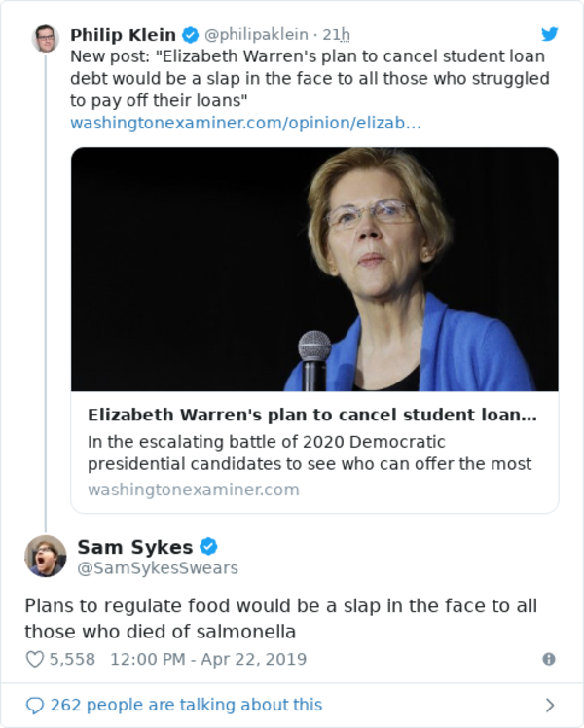Click the 21h quoted tweet timestamp
Viewport: 584px width, 728px height.
[337, 35]
